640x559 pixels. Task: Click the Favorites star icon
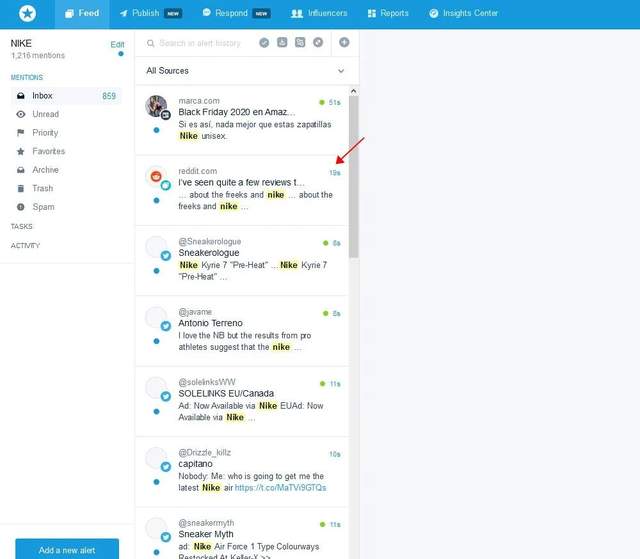20,151
